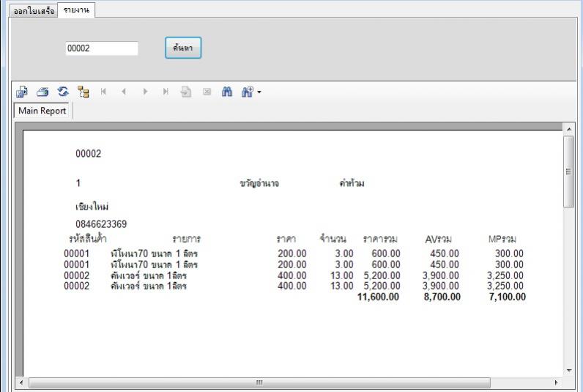Viewport: 583px width, 392px height.
Task: Click the Close Current View icon
Action: (207, 92)
